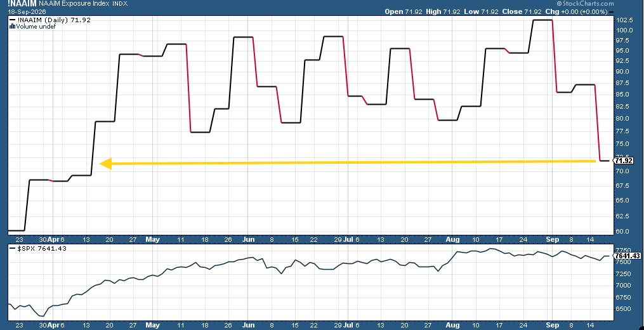The image size is (644, 330).
Task: Click the volume bars icon beside Volume undef
Action: coord(11,26)
